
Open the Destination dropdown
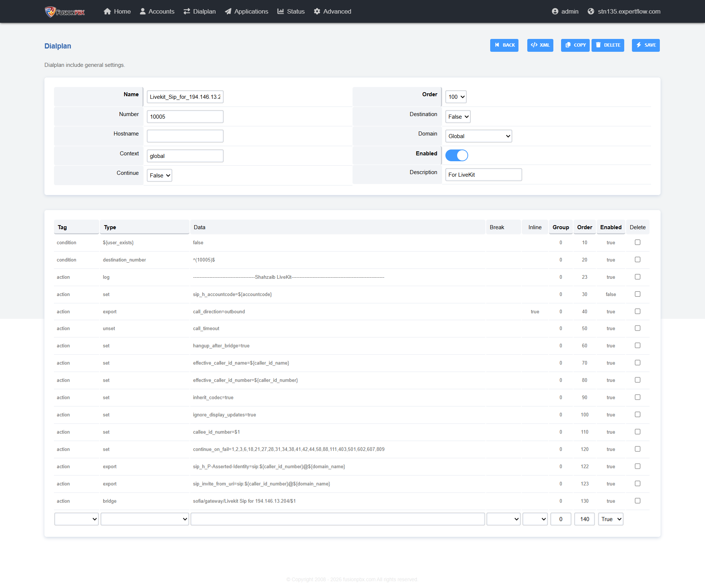tap(458, 117)
